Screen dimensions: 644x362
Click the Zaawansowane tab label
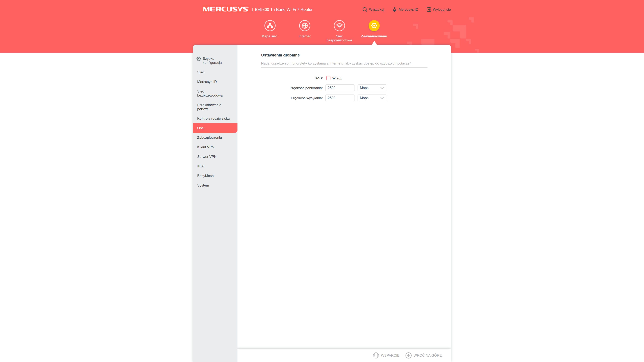(x=374, y=36)
